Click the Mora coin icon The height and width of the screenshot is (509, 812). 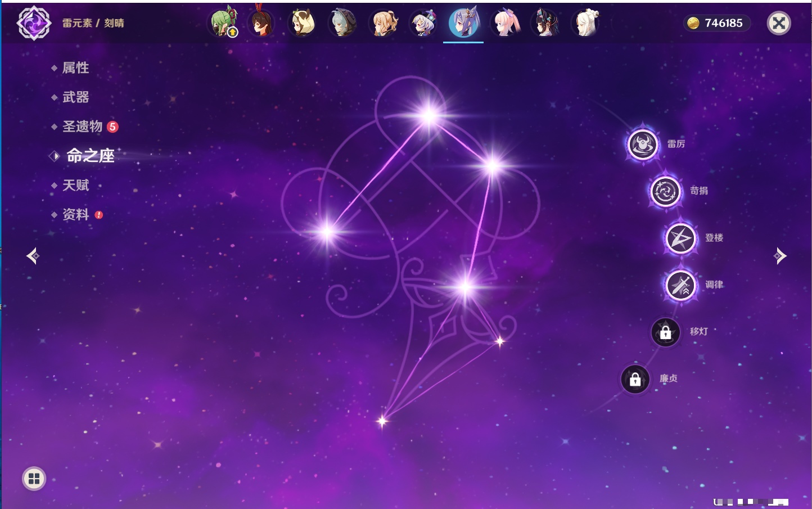tap(693, 23)
